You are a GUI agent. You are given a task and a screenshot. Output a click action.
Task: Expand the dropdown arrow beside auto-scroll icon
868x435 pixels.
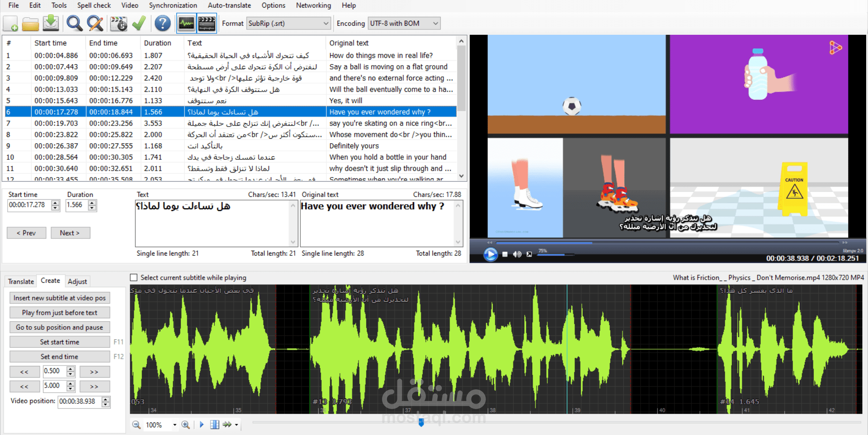(236, 425)
